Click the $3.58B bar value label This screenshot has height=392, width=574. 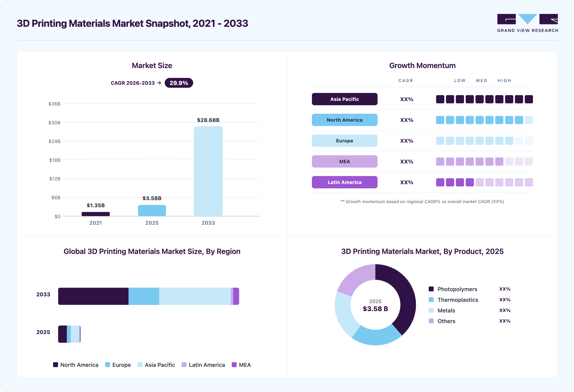tap(152, 198)
